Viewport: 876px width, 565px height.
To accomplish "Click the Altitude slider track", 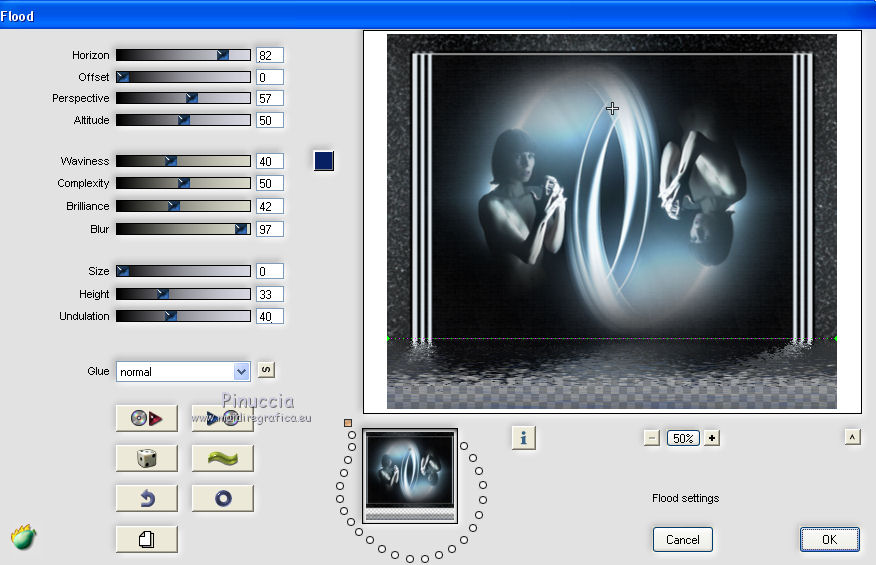I will click(x=183, y=120).
